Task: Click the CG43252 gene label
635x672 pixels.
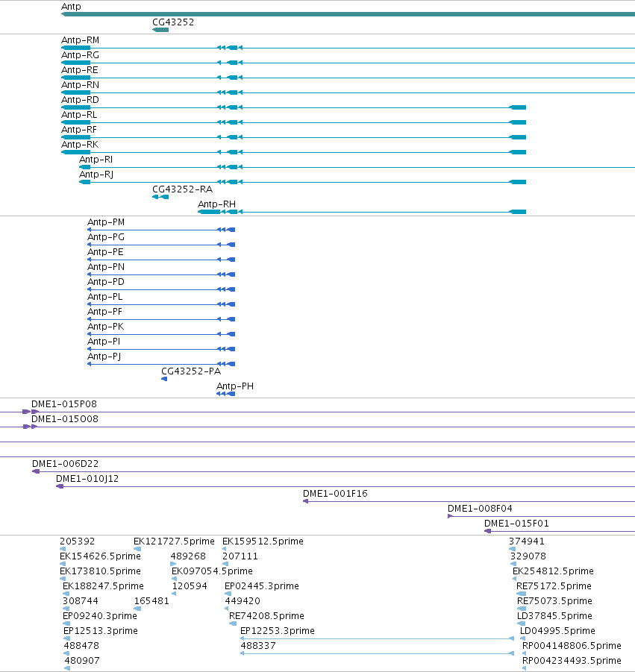Action: [x=173, y=22]
